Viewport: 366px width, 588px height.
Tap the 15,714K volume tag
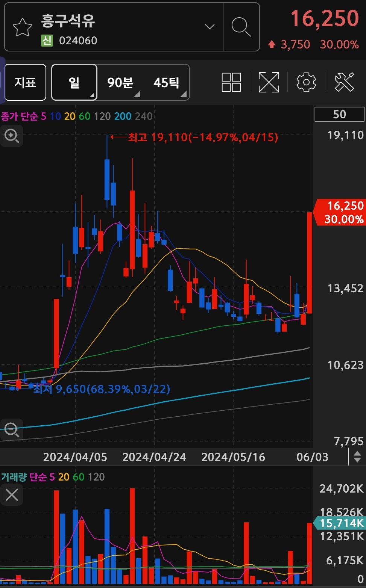click(340, 523)
